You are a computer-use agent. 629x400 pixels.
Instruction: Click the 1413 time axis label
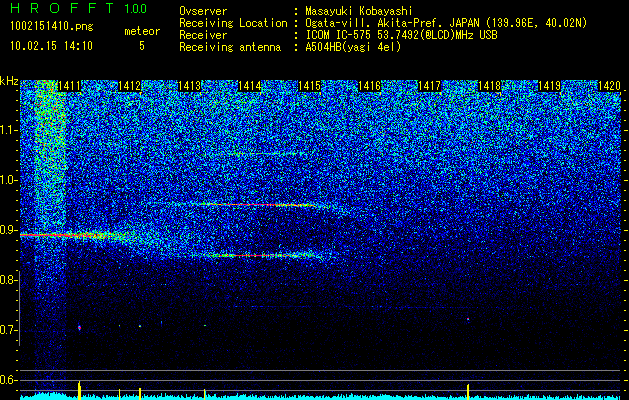click(189, 86)
